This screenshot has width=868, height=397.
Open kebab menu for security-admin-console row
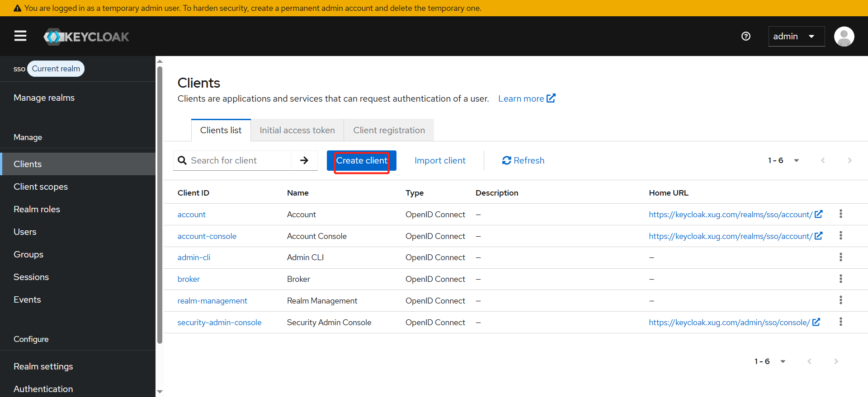tap(841, 322)
